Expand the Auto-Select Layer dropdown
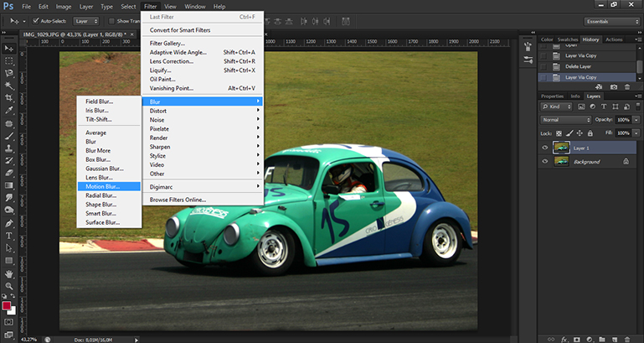Viewport: 644px width, 343px height. [85, 20]
